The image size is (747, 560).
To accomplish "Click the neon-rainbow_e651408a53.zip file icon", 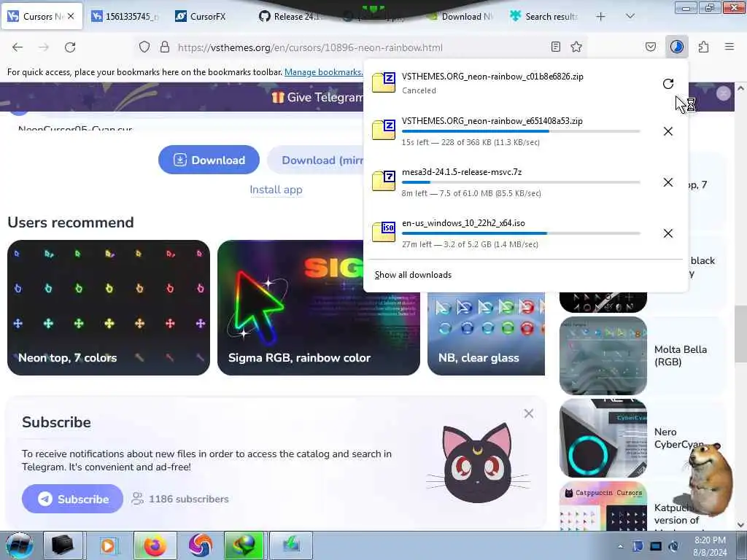I will point(384,130).
